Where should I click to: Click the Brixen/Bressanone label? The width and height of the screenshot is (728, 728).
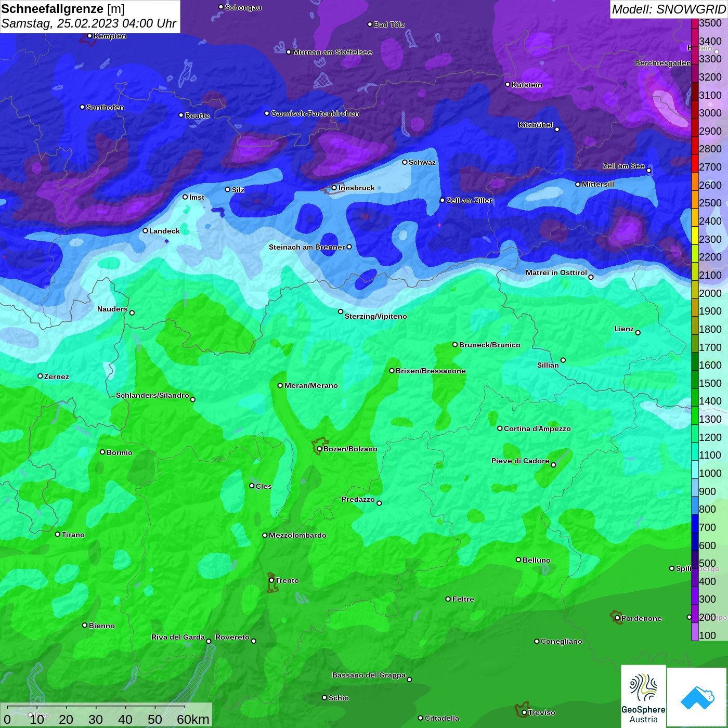(431, 371)
